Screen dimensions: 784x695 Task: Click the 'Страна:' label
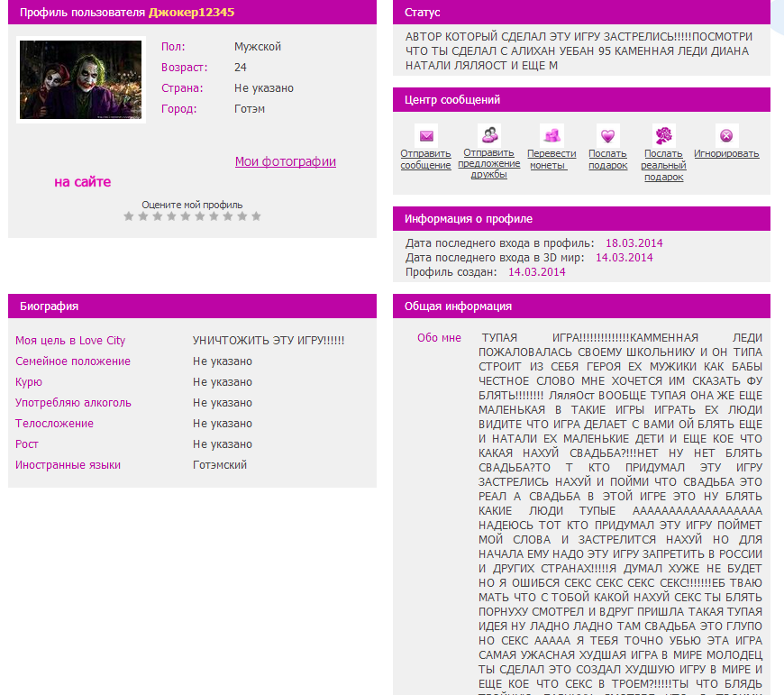(x=182, y=88)
